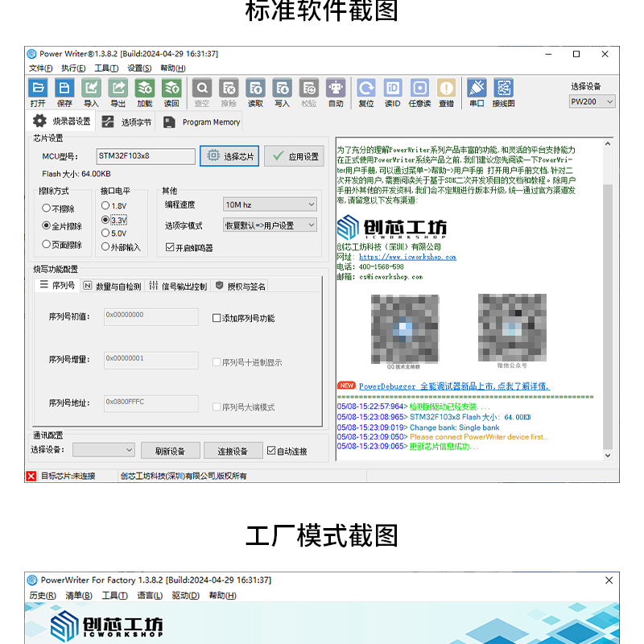Select the Write (写入) tool in the toolbar
Screen dimensions: 644x644
(x=282, y=93)
